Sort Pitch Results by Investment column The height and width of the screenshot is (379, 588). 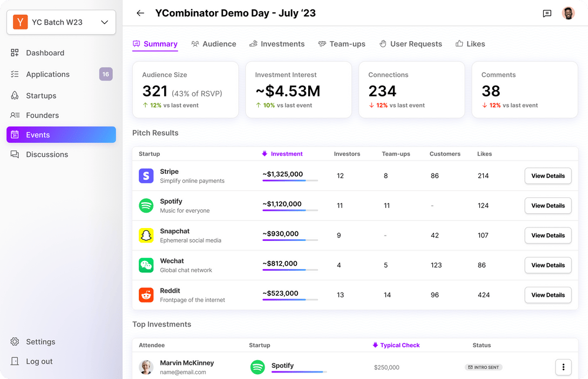coord(282,154)
